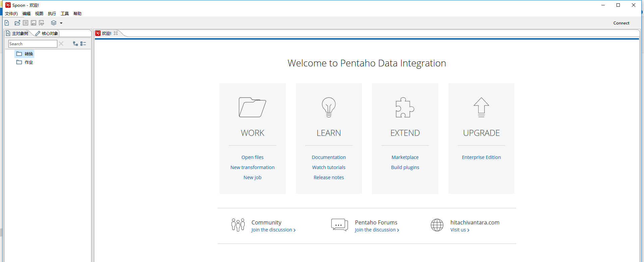Click the Connect button

tap(621, 23)
